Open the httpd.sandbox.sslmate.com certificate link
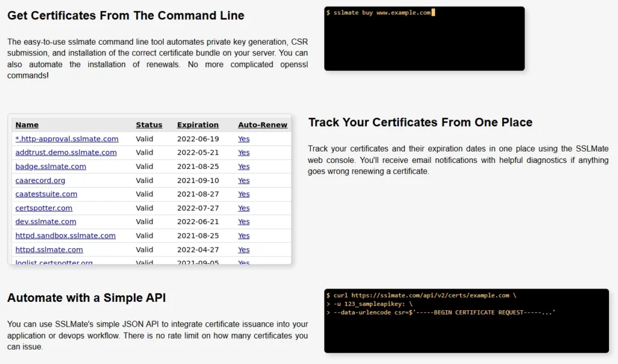This screenshot has width=618, height=364. click(x=65, y=235)
